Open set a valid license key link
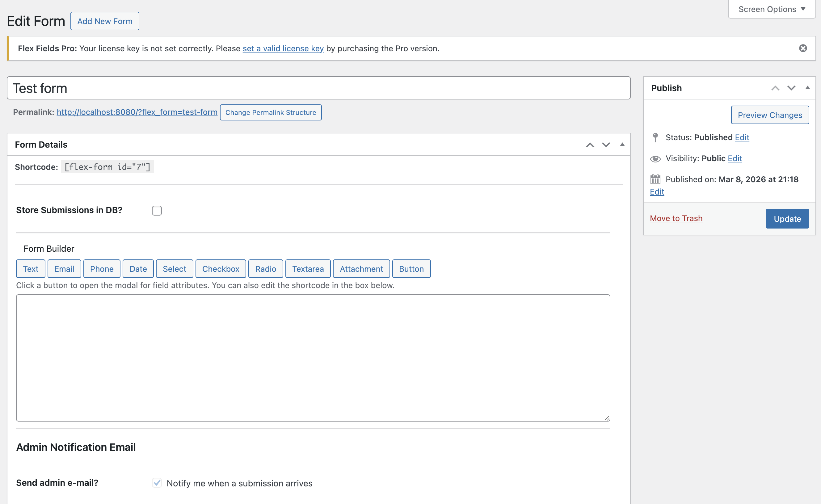 tap(283, 48)
